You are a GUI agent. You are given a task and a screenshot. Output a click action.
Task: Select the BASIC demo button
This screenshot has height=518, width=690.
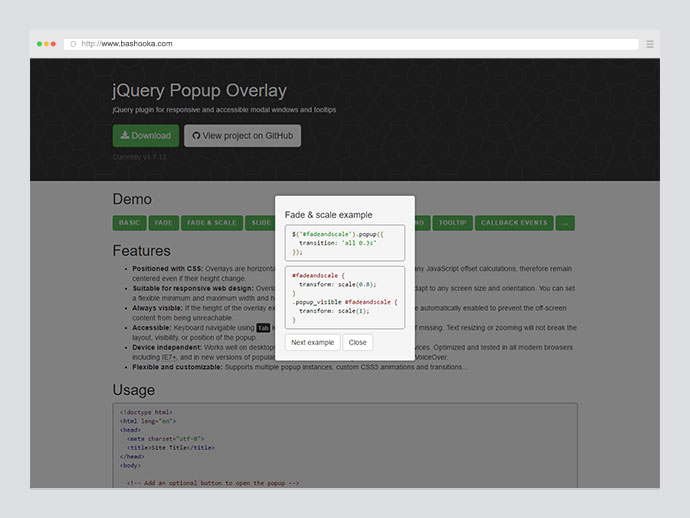click(129, 223)
